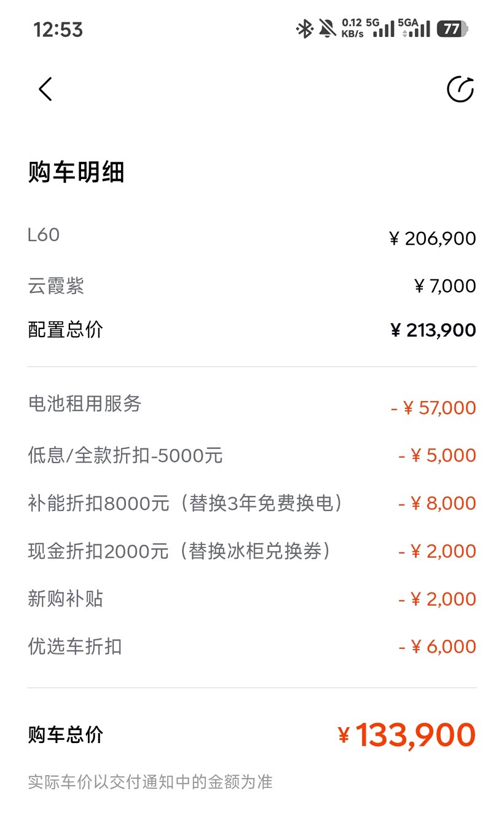
Task: Tap the 低息/全款折扣-5000元 item
Action: (x=125, y=455)
